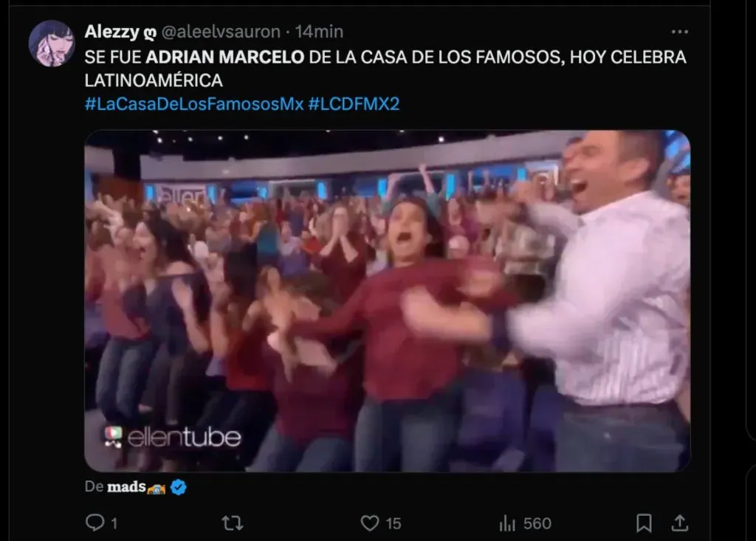Click the tweet text about Adrian Marcelo

[x=385, y=69]
